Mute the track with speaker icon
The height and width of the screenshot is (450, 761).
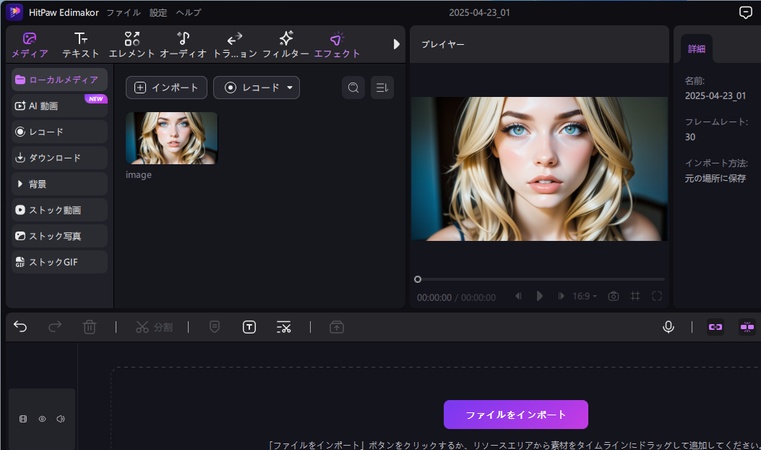click(61, 419)
